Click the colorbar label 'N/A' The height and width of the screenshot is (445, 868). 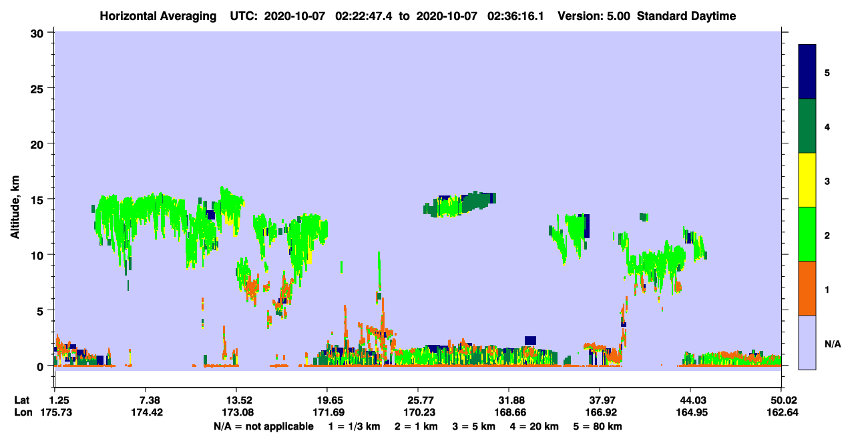click(833, 344)
